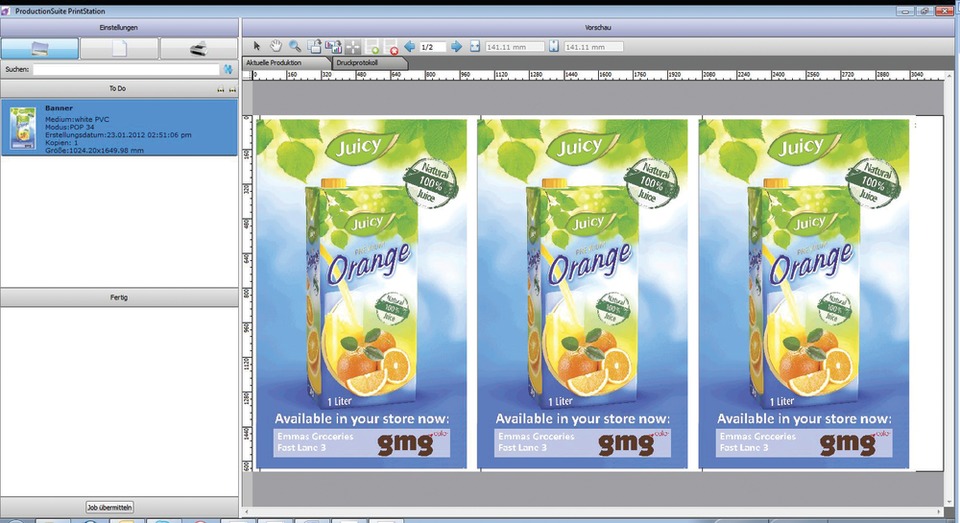Click the Banner job title text
Image resolution: width=960 pixels, height=523 pixels.
point(59,108)
